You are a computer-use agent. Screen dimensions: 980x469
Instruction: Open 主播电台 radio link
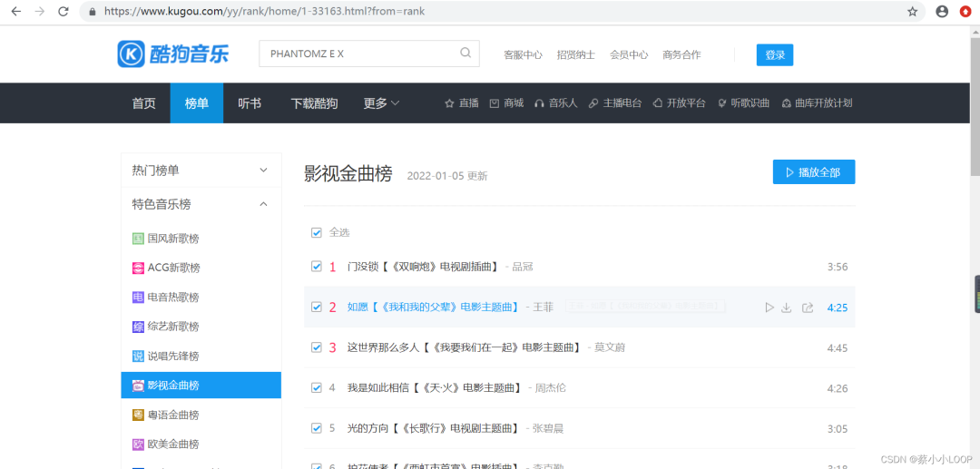tap(615, 103)
